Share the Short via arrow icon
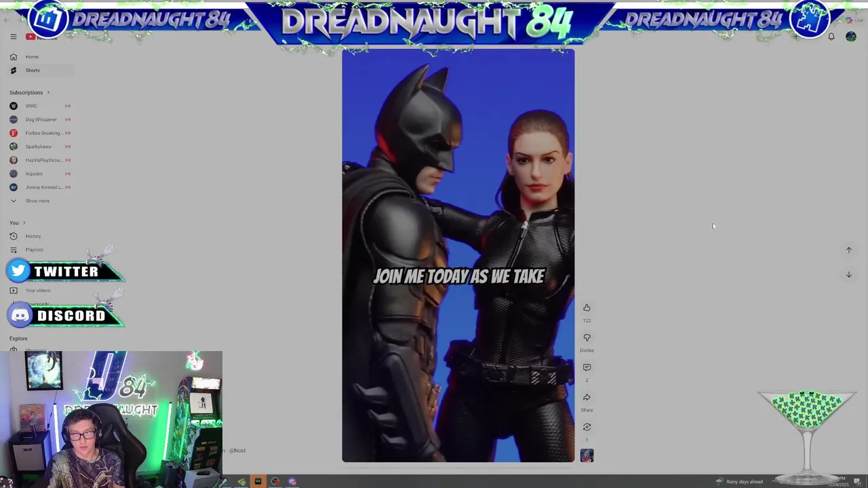The image size is (868, 488). click(587, 397)
